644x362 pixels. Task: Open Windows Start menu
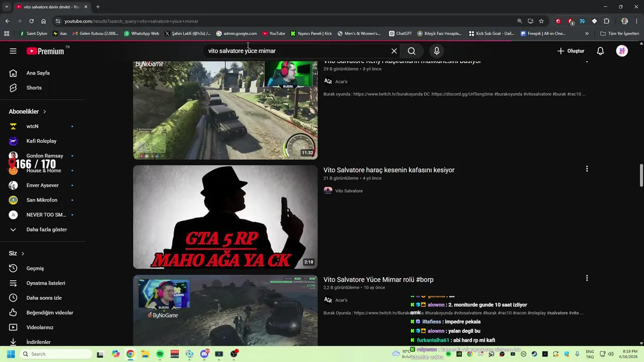[x=11, y=354]
